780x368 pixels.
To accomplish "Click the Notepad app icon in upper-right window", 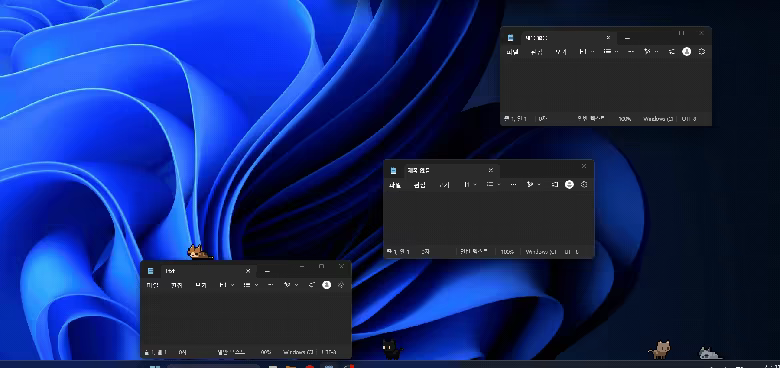I will pos(510,38).
